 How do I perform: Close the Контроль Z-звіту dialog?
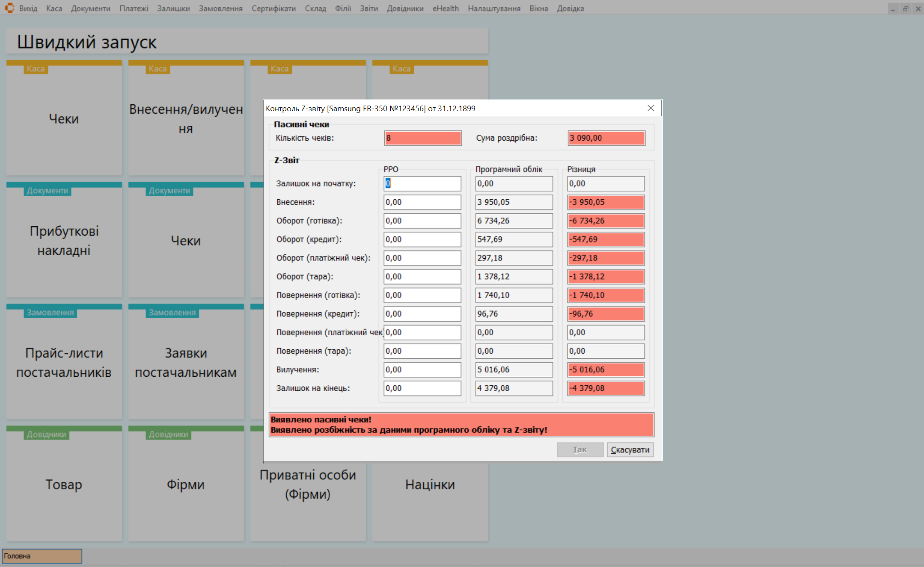(651, 108)
